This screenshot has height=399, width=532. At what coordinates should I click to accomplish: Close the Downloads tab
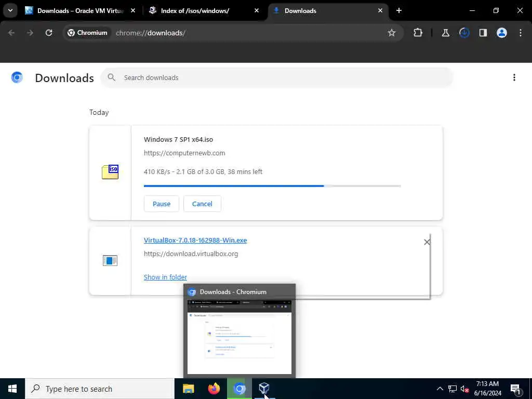tap(380, 10)
